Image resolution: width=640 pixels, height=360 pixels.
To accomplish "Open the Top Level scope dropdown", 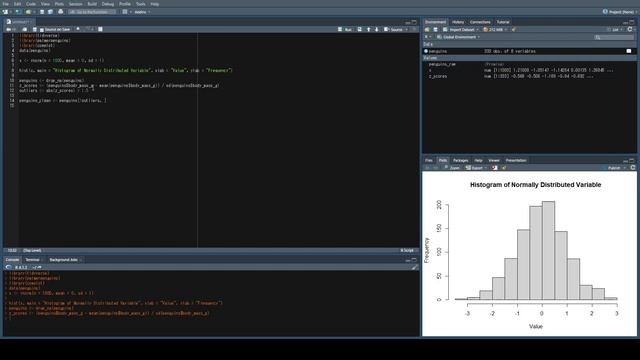I will point(33,250).
